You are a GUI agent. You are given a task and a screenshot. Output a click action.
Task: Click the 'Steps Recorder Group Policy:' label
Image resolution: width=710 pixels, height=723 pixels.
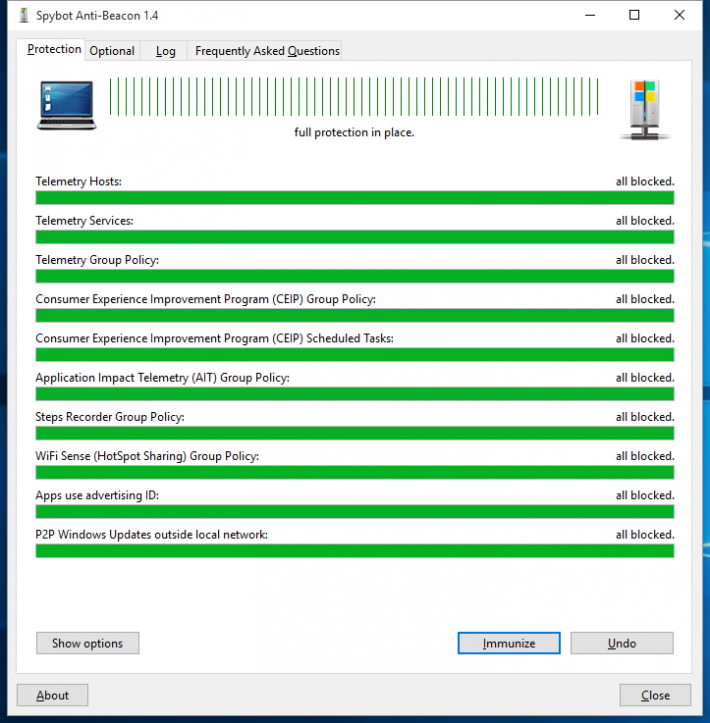pos(110,416)
